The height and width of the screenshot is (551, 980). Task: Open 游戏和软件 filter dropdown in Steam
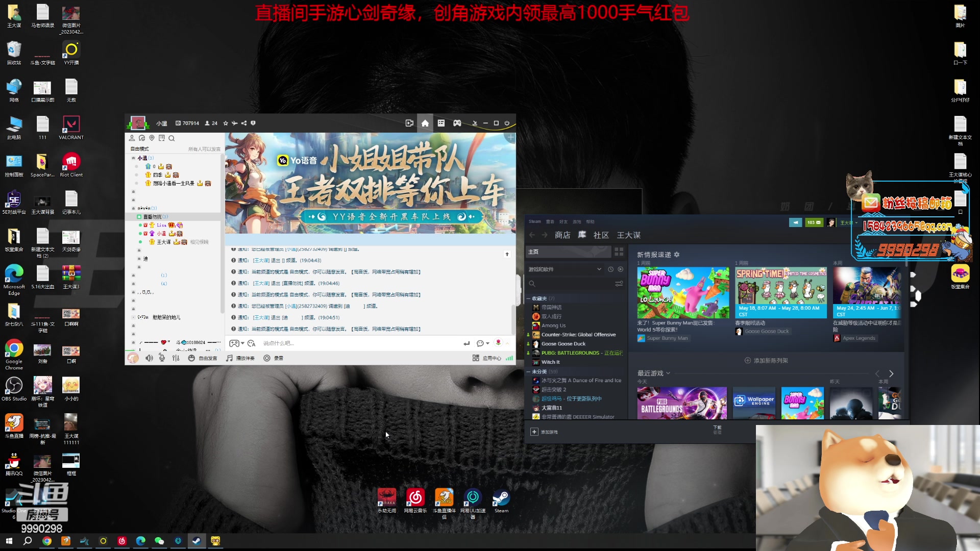pos(565,269)
